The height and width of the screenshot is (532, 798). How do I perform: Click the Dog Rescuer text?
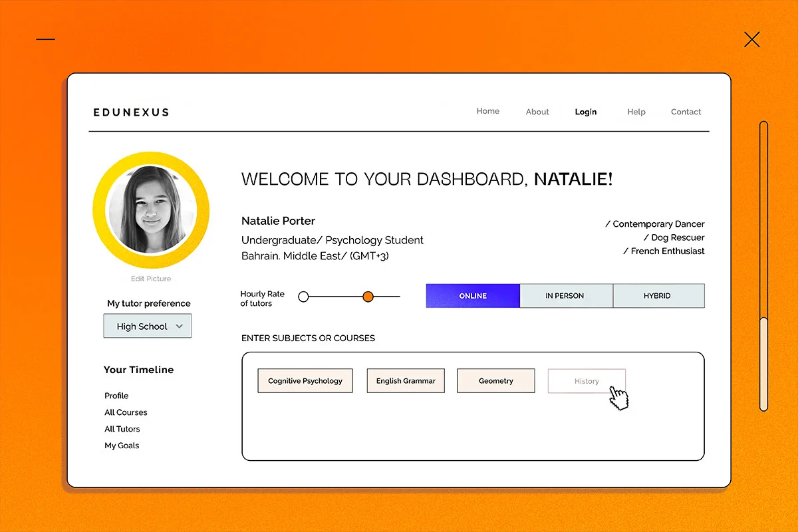tap(674, 237)
